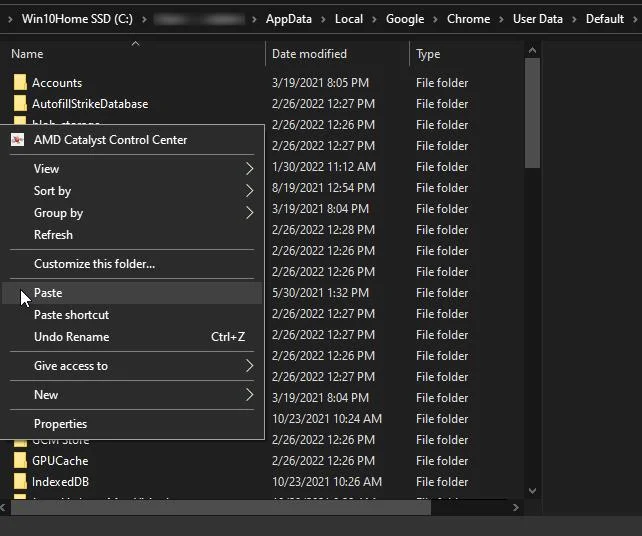Select the Accounts folder icon
This screenshot has width=642, height=536.
pyautogui.click(x=20, y=82)
